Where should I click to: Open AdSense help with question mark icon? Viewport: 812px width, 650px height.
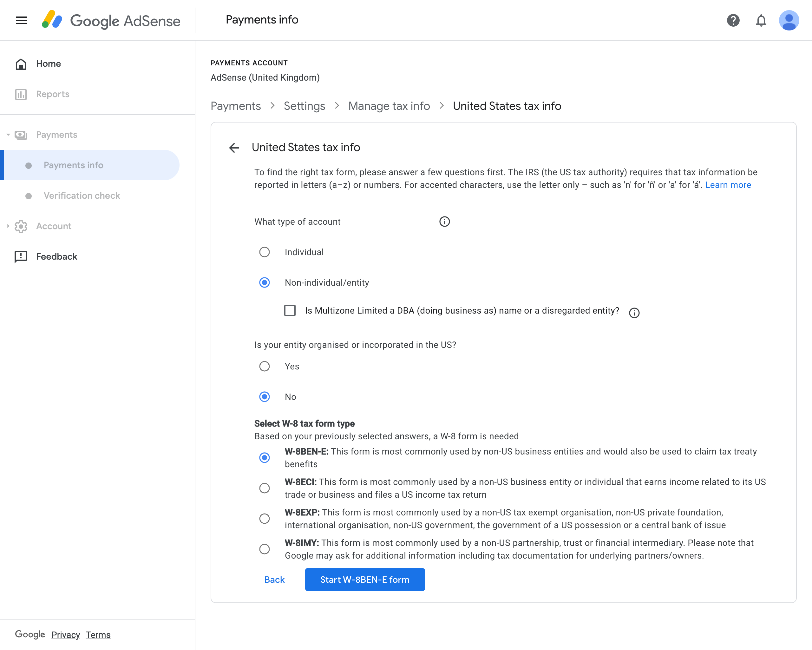pos(733,20)
